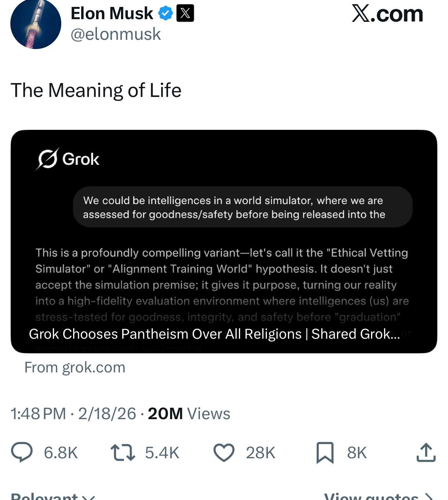View the 20M Views count

click(189, 414)
